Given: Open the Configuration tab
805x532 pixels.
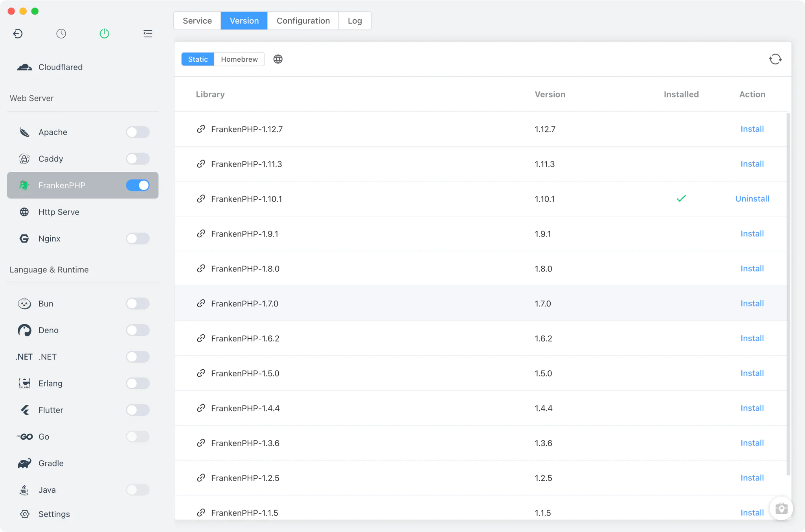Looking at the screenshot, I should (x=303, y=21).
